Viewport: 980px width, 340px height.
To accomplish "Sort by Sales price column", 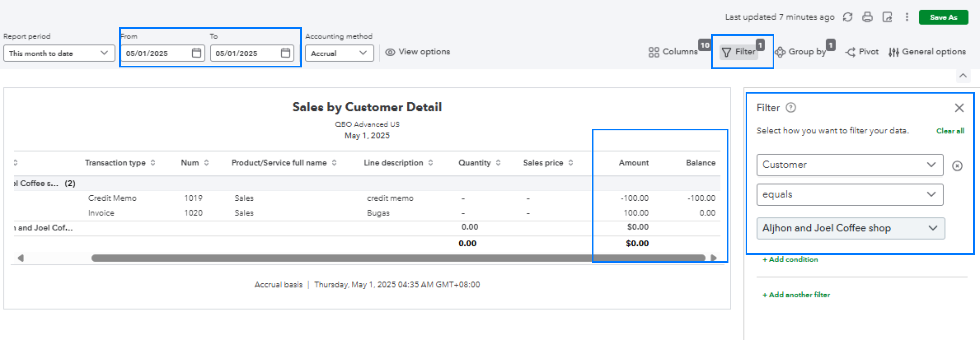I will 548,163.
